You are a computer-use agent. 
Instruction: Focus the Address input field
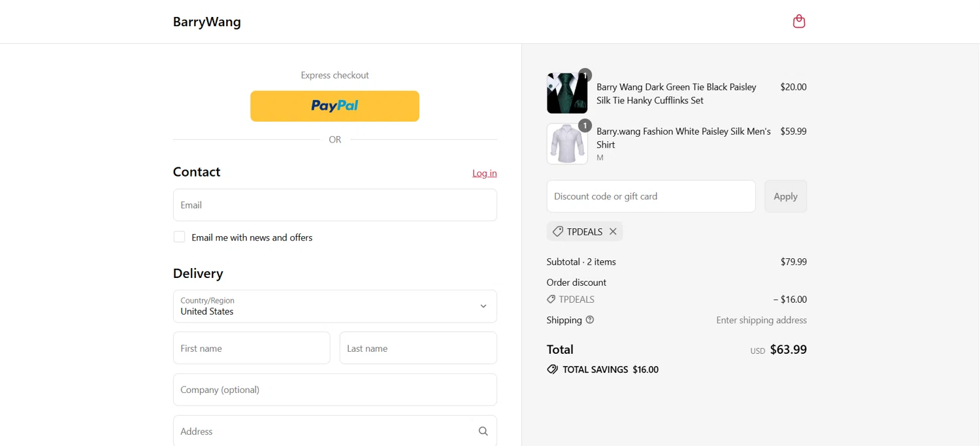[335, 431]
